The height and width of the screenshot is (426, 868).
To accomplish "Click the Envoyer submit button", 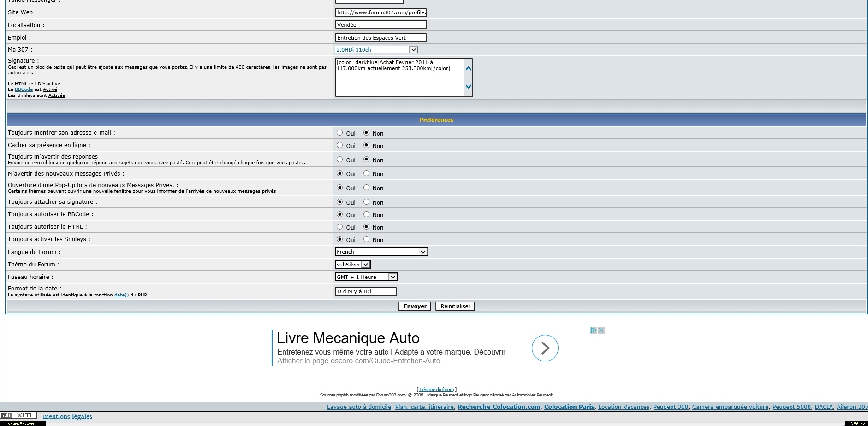I will click(415, 306).
